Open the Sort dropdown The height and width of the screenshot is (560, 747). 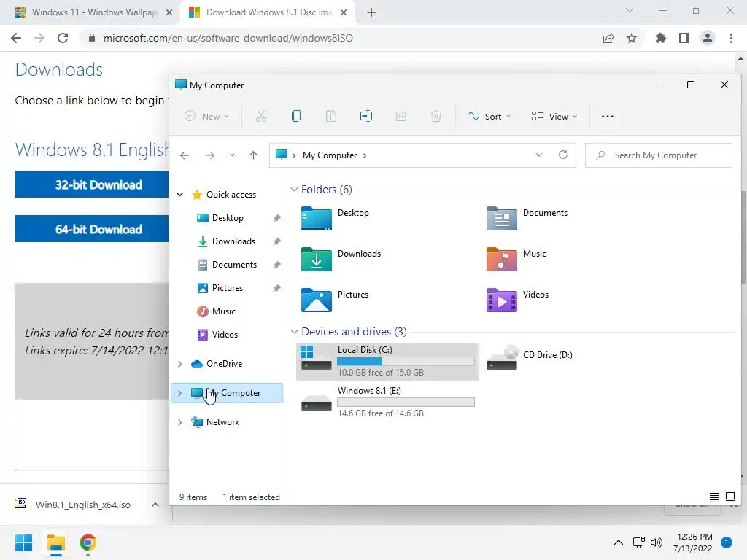(489, 116)
